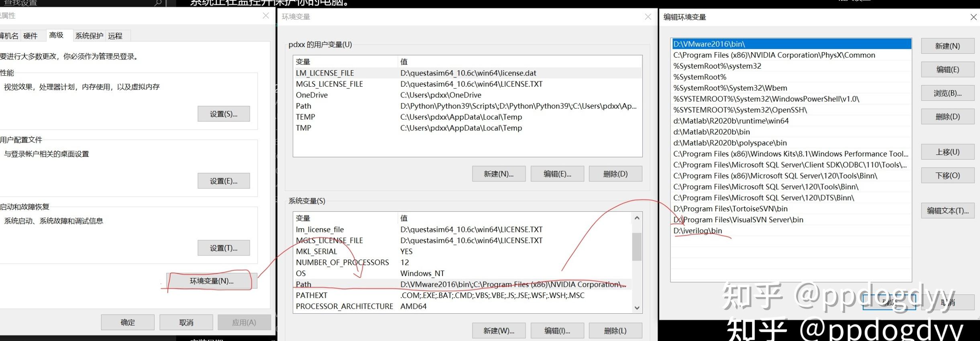Select the user Path variable row
The width and height of the screenshot is (980, 341).
point(467,106)
